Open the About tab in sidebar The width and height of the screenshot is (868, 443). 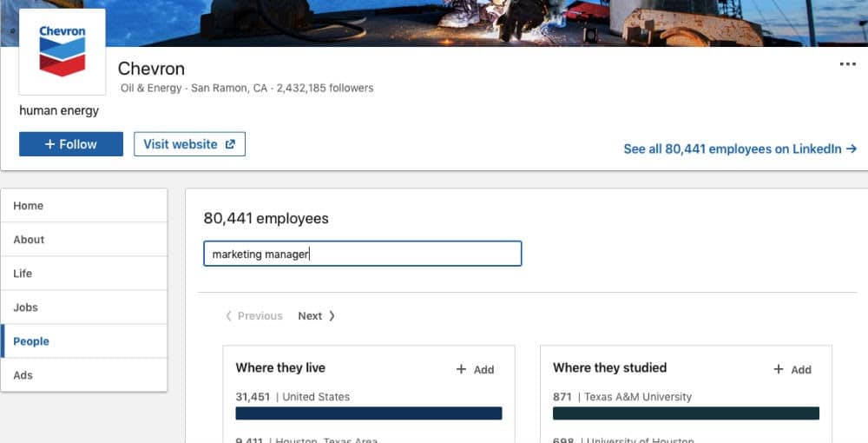tap(84, 239)
